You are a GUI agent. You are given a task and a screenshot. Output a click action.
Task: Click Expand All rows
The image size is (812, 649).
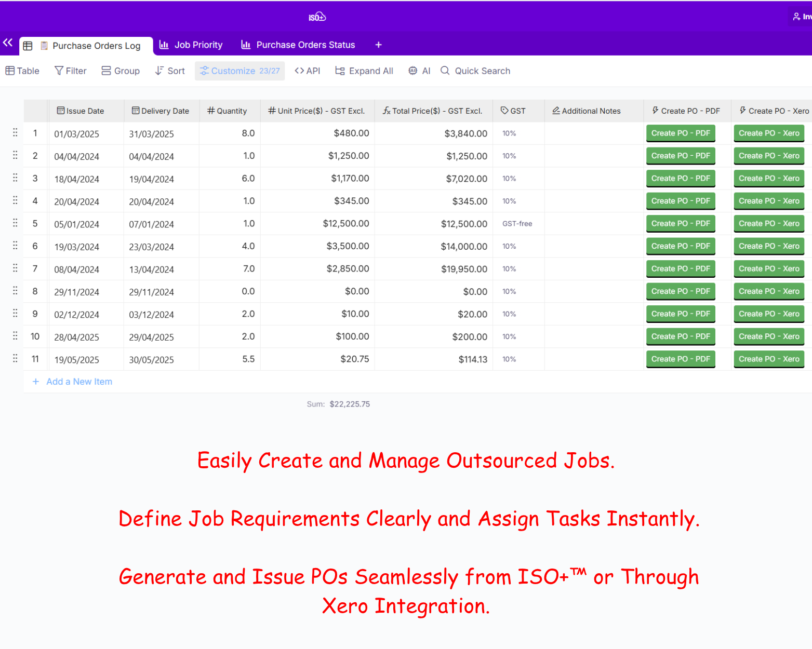tap(364, 71)
